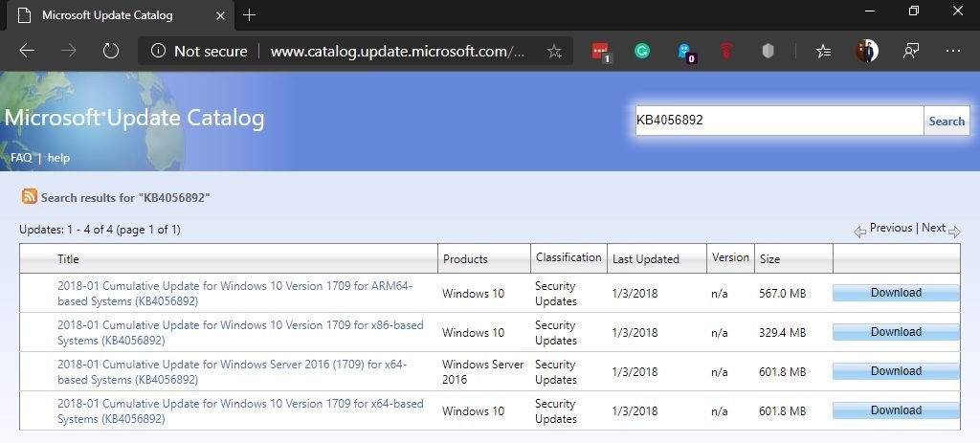The height and width of the screenshot is (443, 980).
Task: Open the Not secure site info icon
Action: pos(158,52)
